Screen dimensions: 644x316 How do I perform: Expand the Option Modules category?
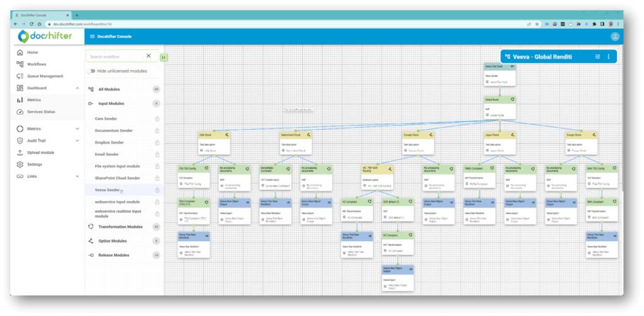tap(113, 241)
